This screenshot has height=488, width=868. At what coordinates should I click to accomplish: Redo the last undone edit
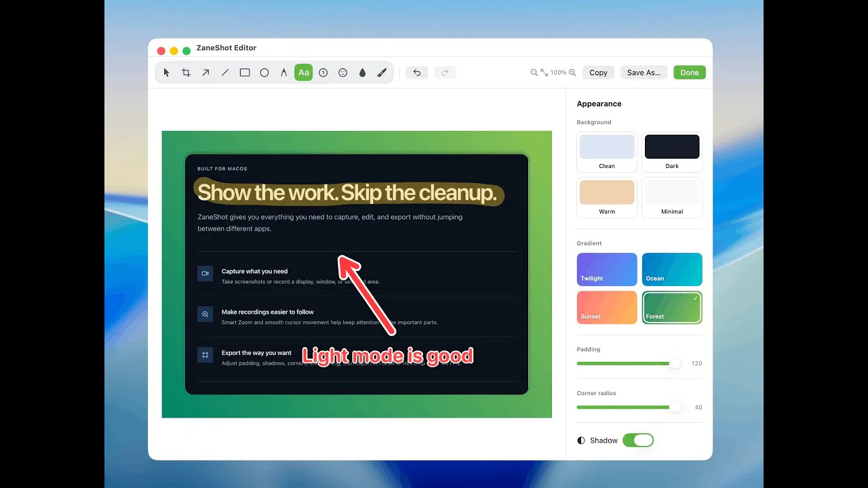446,73
